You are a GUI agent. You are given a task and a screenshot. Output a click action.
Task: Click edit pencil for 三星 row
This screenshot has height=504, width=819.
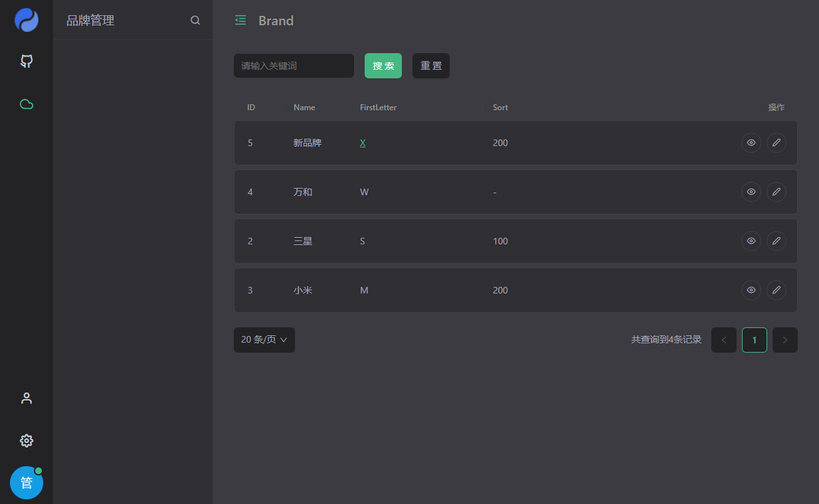(x=776, y=241)
